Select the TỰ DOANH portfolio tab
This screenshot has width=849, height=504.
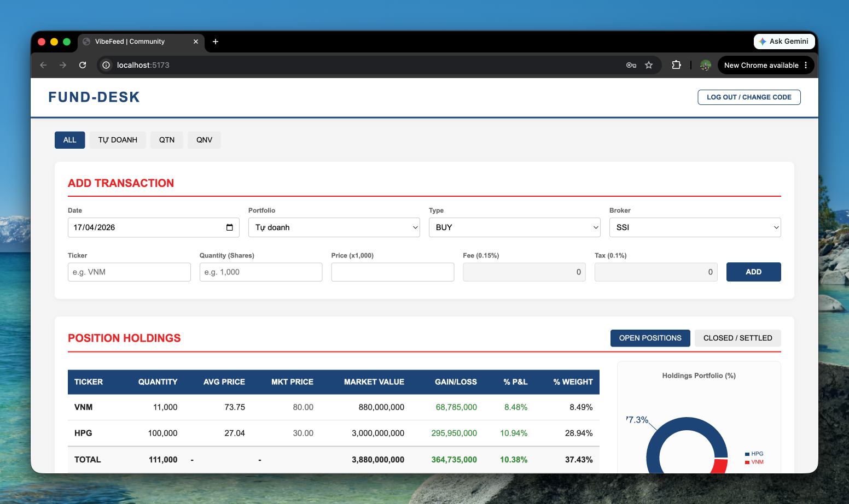pos(118,140)
